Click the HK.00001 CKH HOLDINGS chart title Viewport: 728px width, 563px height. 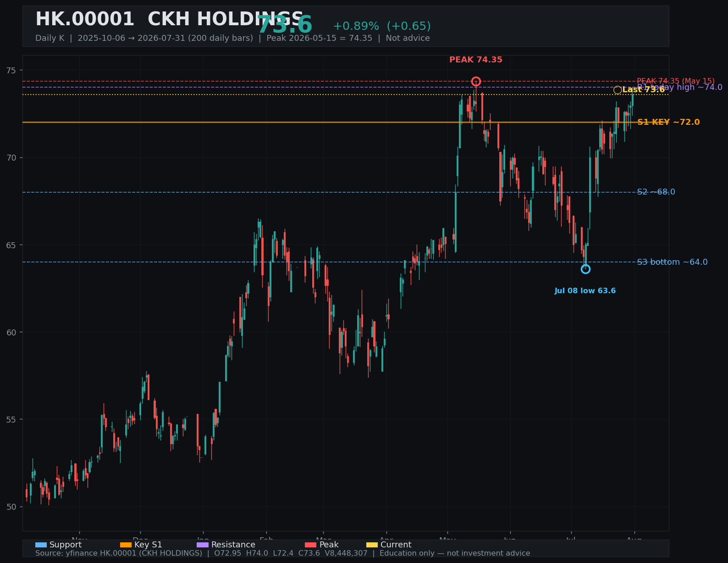pyautogui.click(x=170, y=19)
